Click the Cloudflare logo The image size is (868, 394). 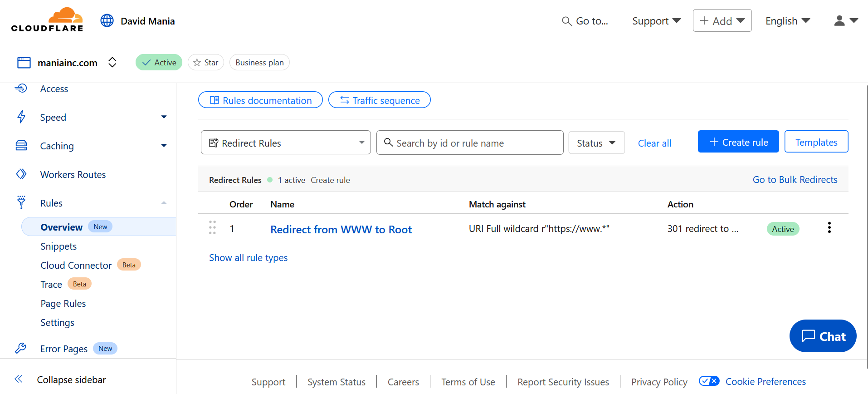pyautogui.click(x=47, y=20)
